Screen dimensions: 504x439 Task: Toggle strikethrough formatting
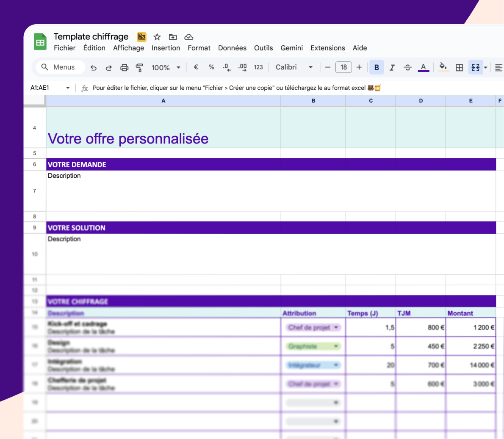407,67
